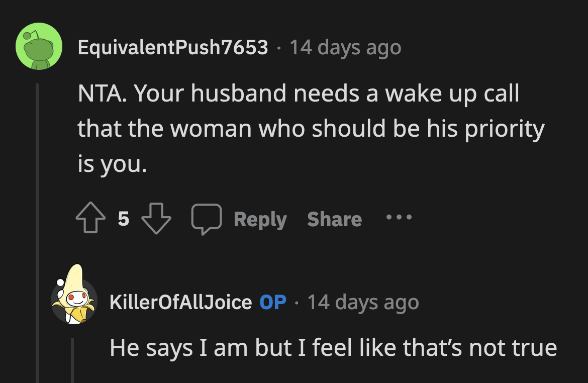
Task: Click KillerOfAllJoice's banana snoo avatar
Action: (x=75, y=302)
